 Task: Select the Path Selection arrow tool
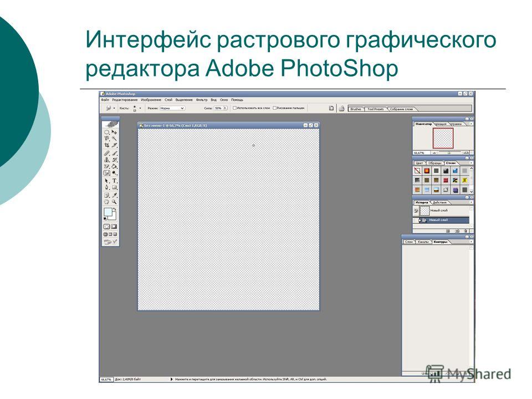click(x=106, y=181)
